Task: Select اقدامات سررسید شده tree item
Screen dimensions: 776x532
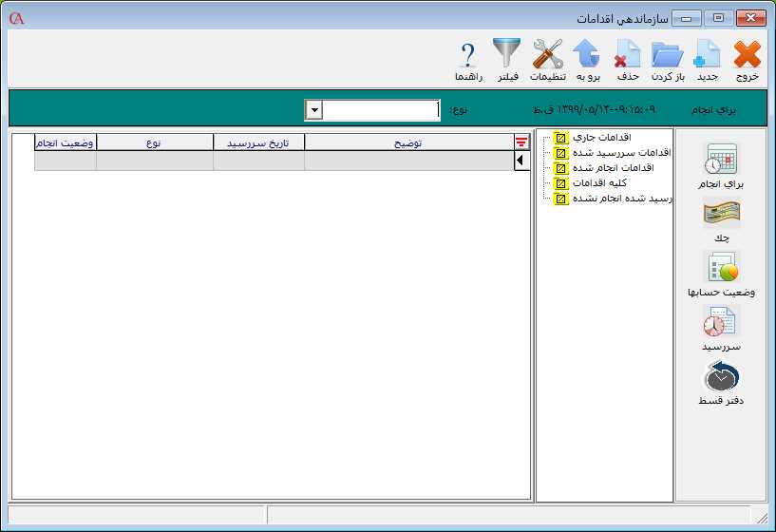Action: coord(621,152)
